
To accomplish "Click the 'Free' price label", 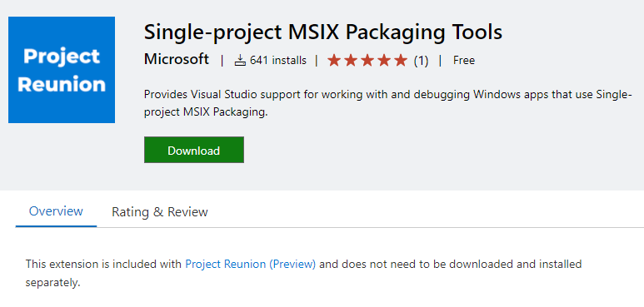I will pos(464,61).
